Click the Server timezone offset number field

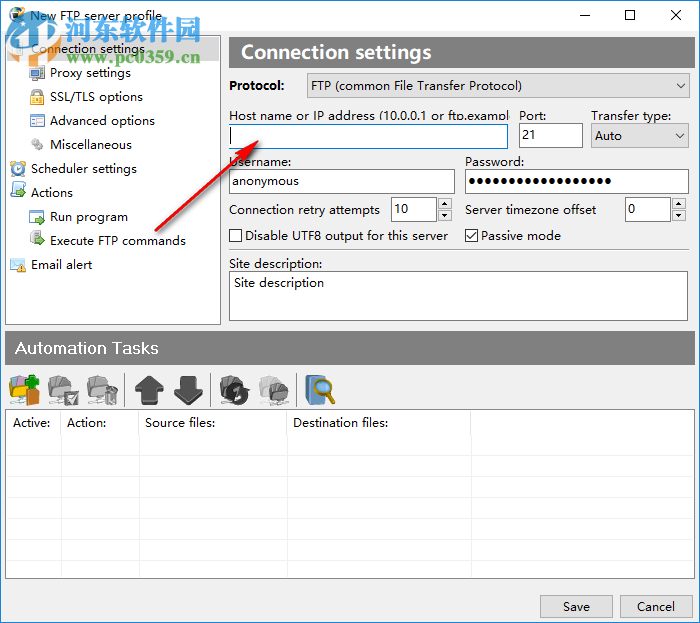tap(648, 209)
